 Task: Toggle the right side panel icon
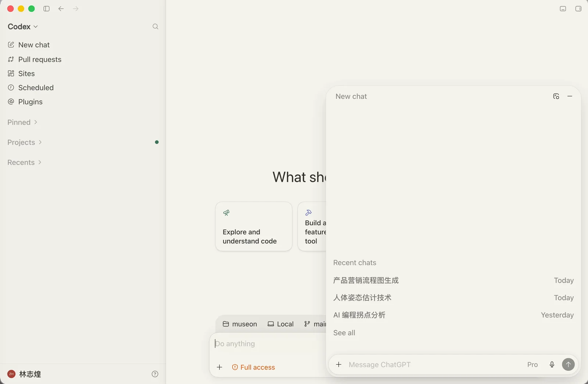[x=578, y=9]
